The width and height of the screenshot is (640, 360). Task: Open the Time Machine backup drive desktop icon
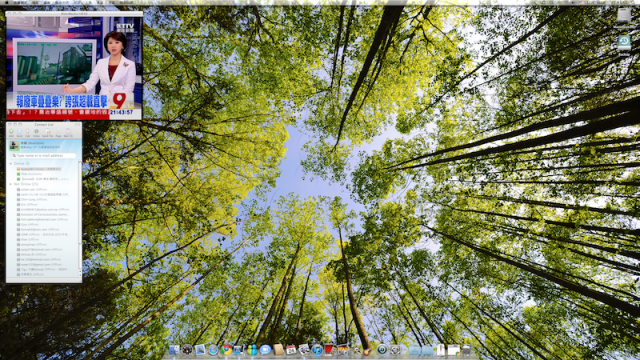[x=624, y=42]
